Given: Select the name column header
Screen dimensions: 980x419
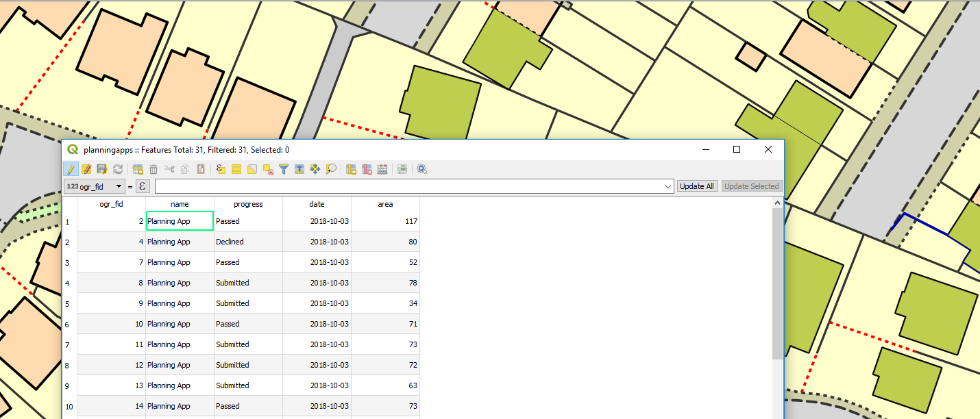Looking at the screenshot, I should 180,203.
